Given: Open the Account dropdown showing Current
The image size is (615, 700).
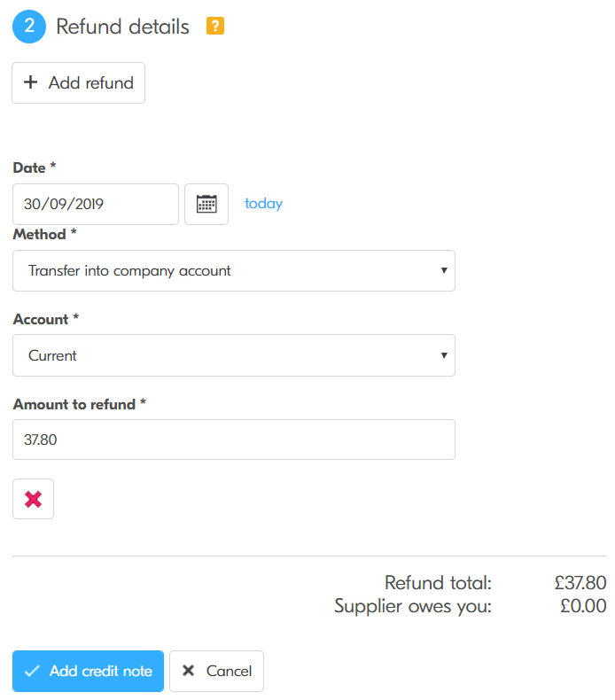Looking at the screenshot, I should click(234, 355).
